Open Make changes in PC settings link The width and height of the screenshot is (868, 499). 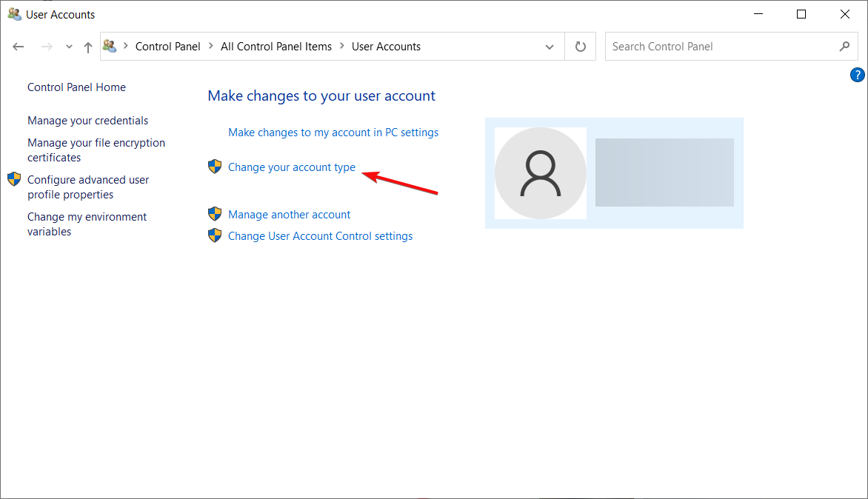(x=333, y=133)
